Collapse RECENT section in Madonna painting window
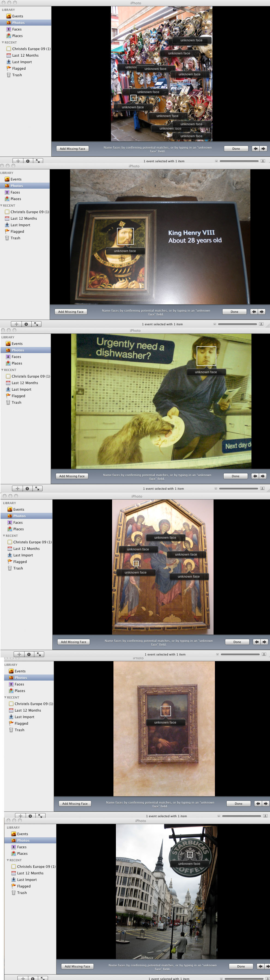The image size is (270, 980). [x=4, y=536]
